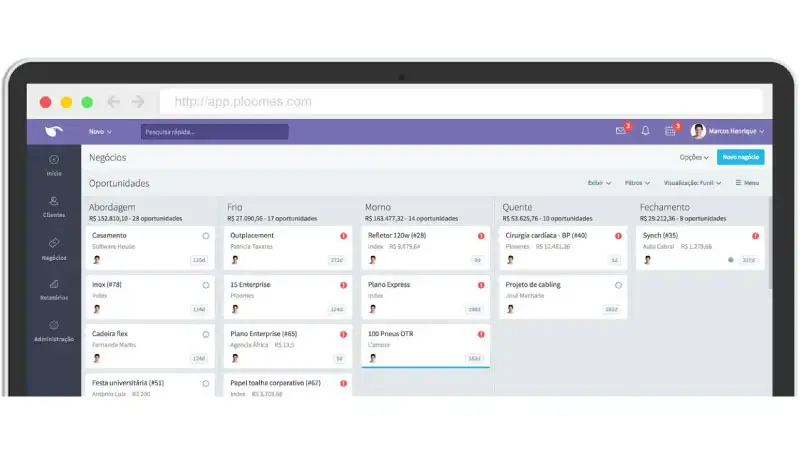800x450 pixels.
Task: Open the calendar icon in header
Action: [670, 131]
